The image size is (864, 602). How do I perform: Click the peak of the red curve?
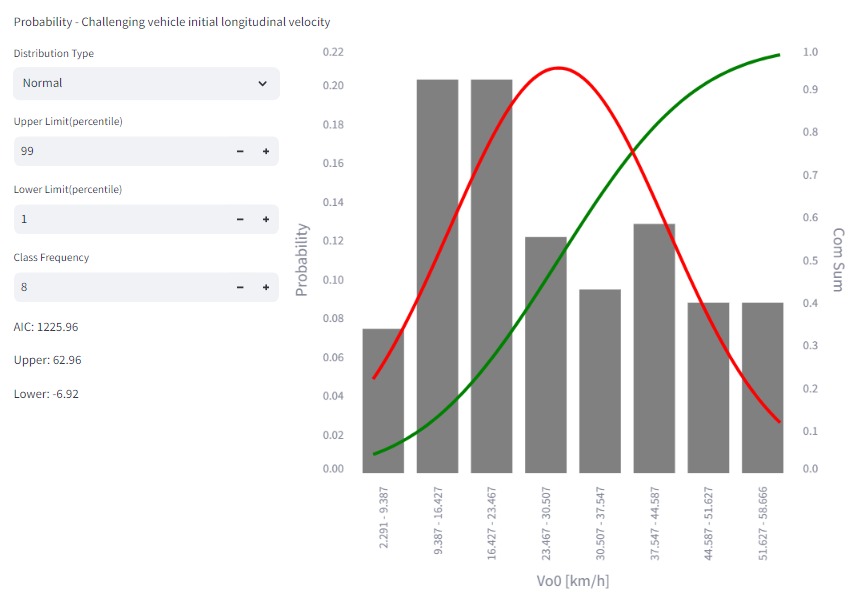558,68
